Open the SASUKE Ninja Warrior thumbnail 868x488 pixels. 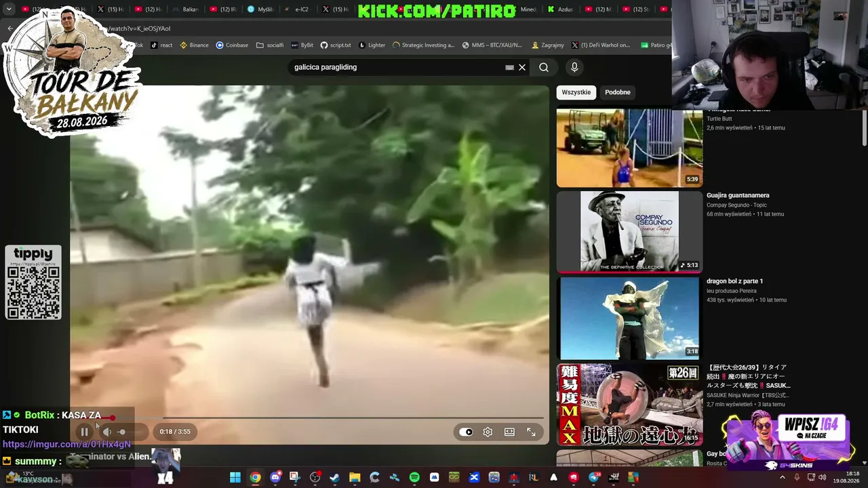click(x=629, y=404)
